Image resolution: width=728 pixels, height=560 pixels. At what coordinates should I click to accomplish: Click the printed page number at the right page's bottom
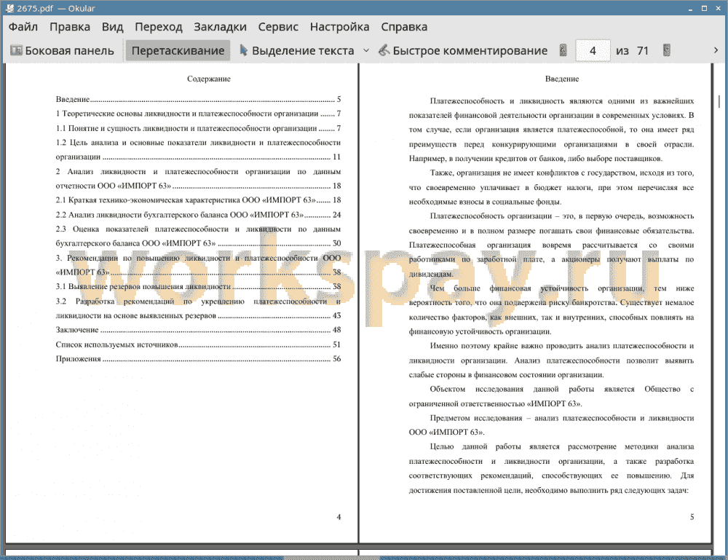tap(692, 517)
